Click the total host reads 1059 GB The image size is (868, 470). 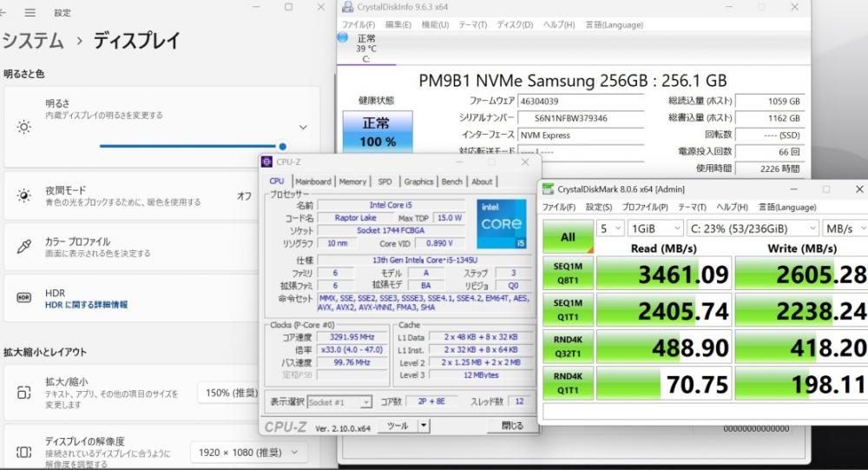769,102
